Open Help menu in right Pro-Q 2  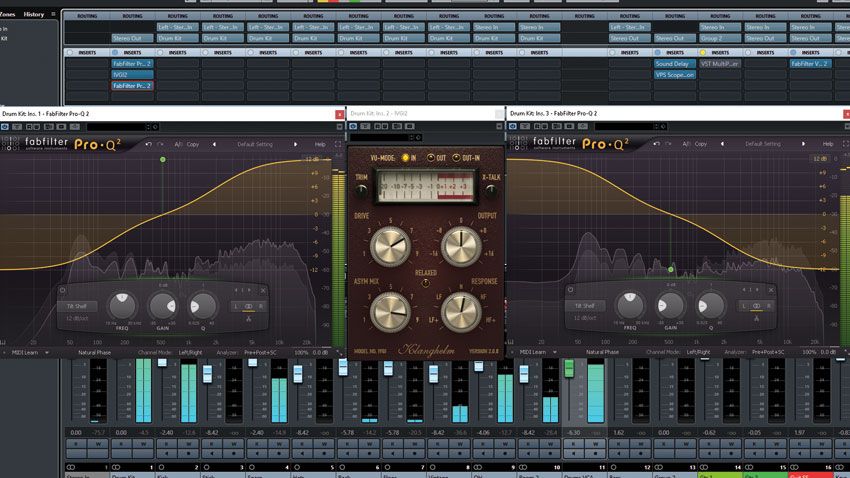827,144
